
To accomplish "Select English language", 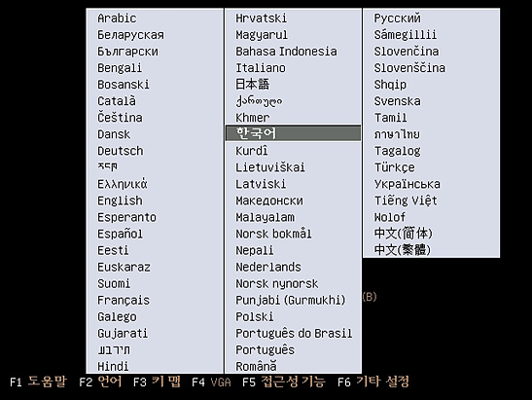I will tap(120, 200).
